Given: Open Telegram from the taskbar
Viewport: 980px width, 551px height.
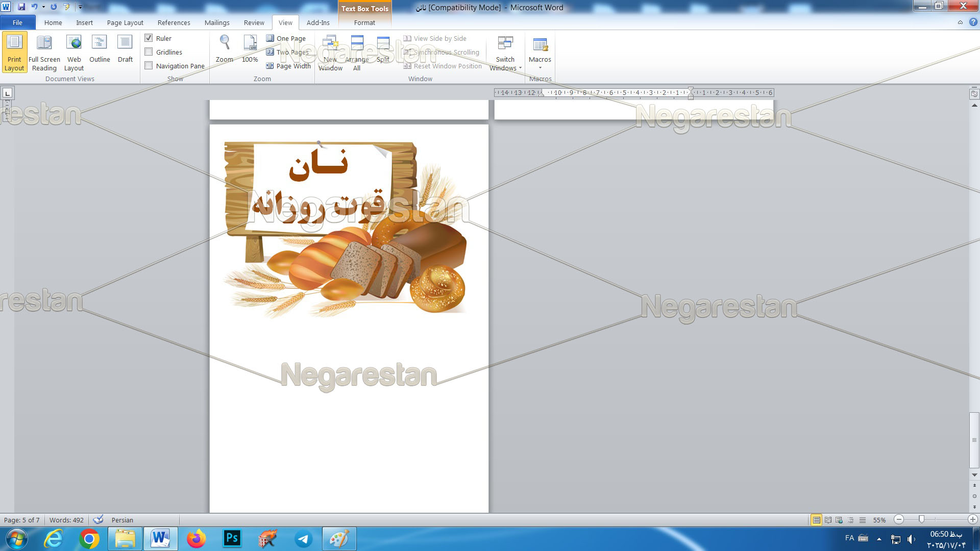Looking at the screenshot, I should click(x=304, y=539).
